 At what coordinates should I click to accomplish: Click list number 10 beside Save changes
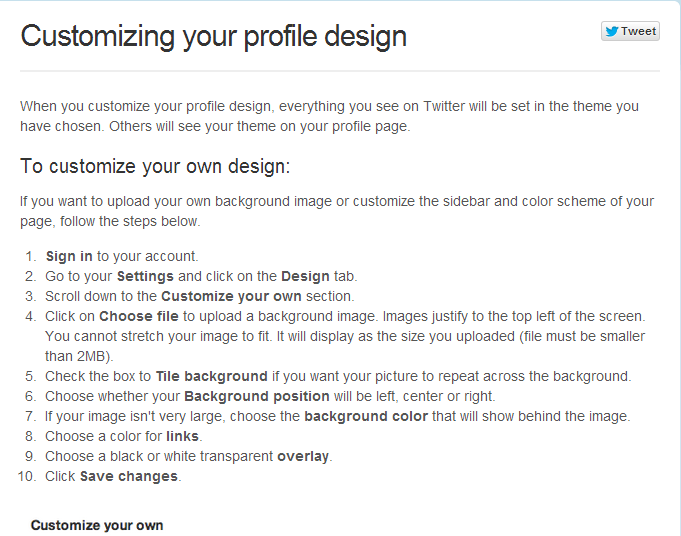(x=26, y=476)
